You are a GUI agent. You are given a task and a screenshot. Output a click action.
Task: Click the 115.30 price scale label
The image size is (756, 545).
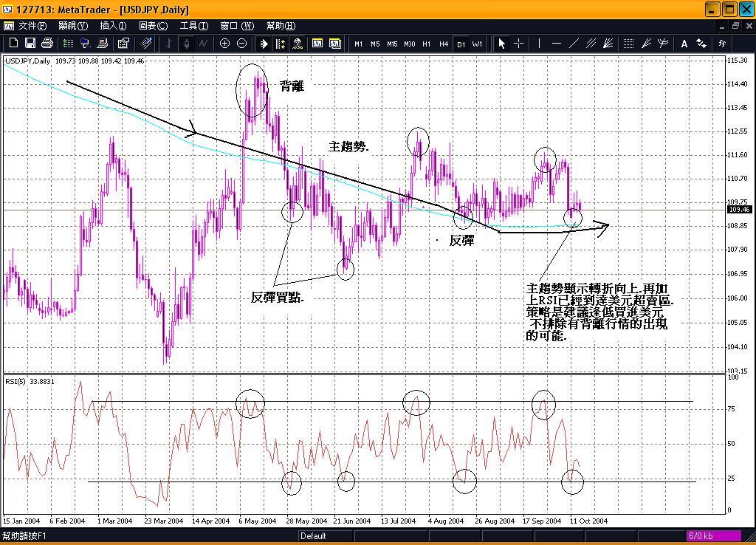pos(738,61)
